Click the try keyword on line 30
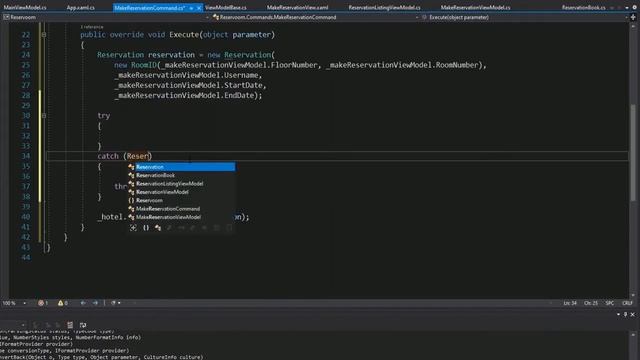 (x=104, y=116)
